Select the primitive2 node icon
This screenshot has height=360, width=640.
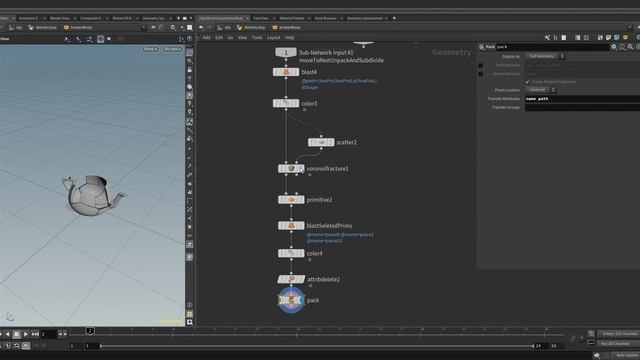(291, 200)
